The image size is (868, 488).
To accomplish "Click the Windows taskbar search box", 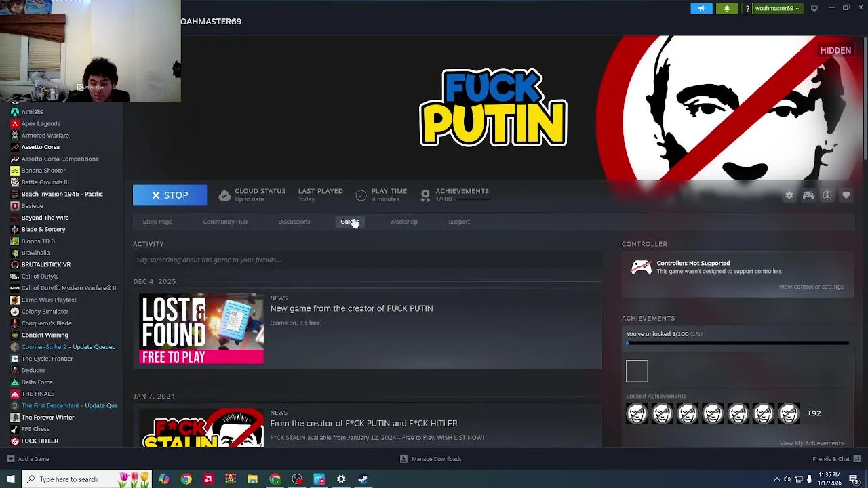I will click(86, 479).
